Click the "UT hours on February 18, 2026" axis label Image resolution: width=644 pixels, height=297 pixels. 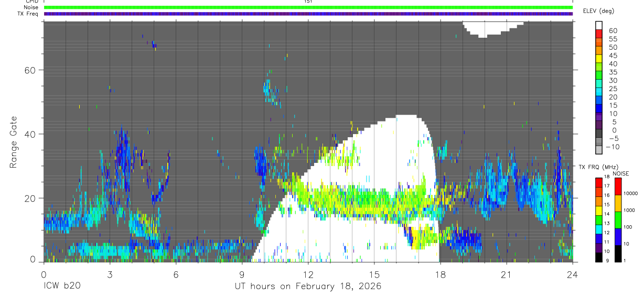click(308, 287)
